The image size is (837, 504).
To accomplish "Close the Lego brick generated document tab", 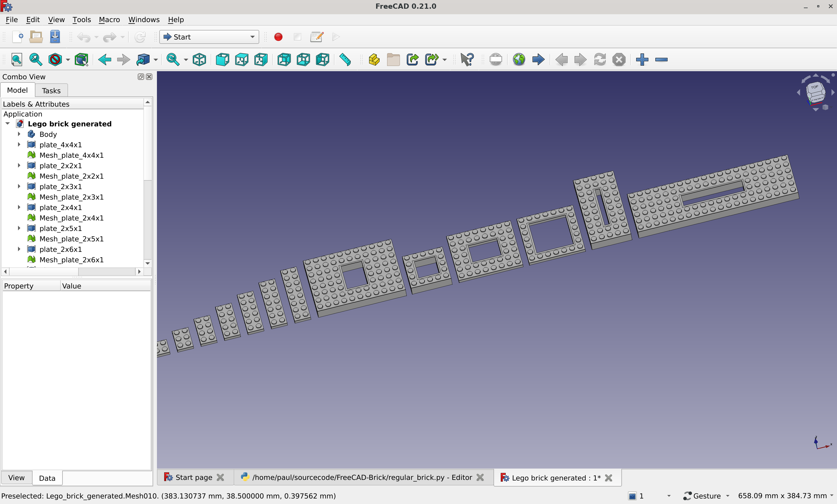I will [609, 478].
